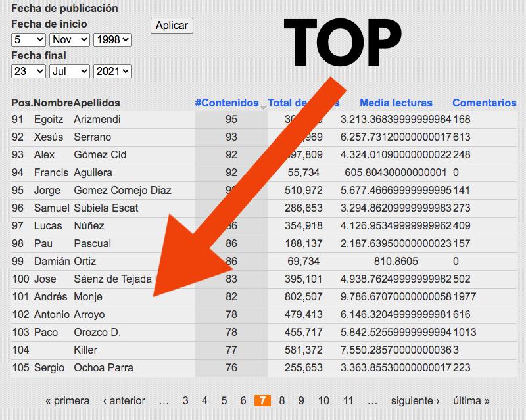Image resolution: width=526 pixels, height=420 pixels.
Task: Open the end date month dropdown showing Jul
Action: (69, 71)
